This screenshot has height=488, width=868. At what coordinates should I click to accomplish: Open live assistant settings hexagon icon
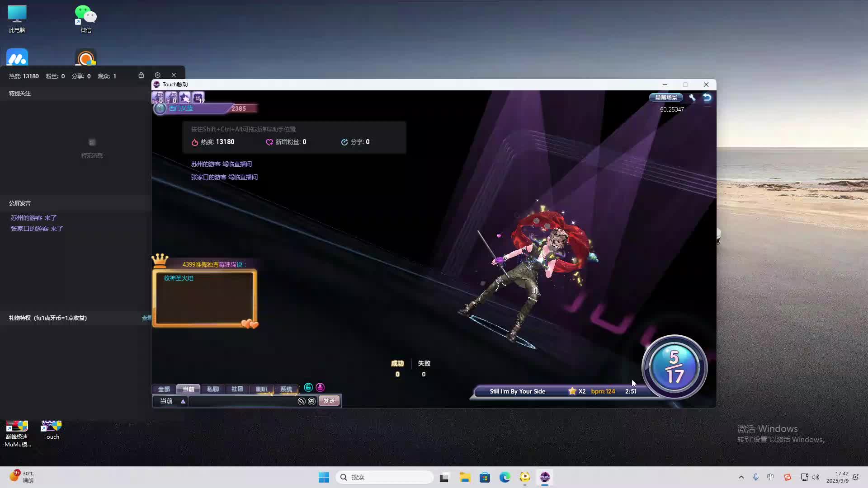(x=157, y=75)
